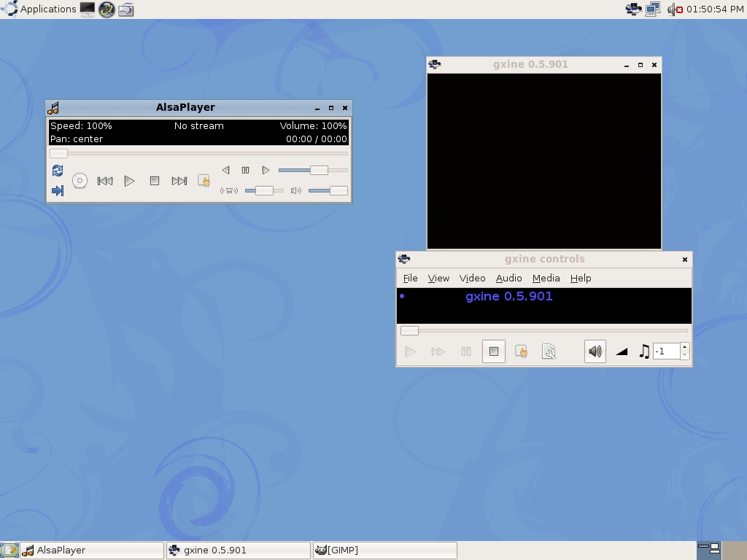Open the File menu in gxine controls
Screen dimensions: 747x560
click(410, 278)
